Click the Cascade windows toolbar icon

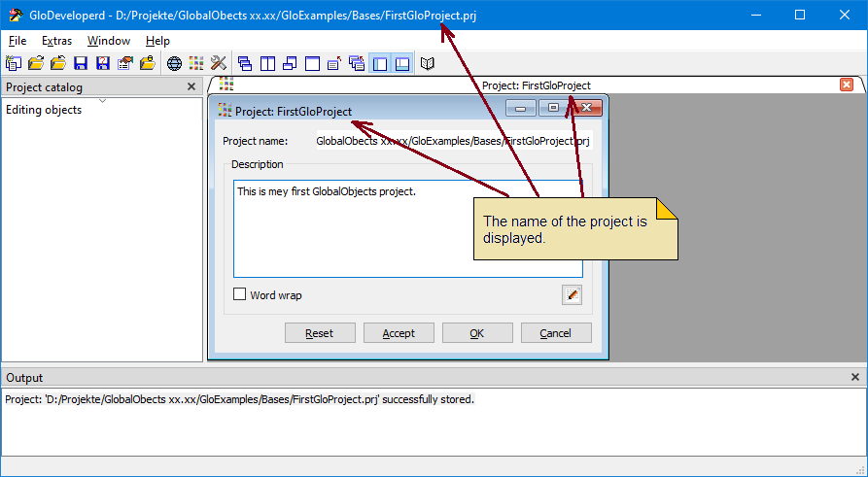click(x=245, y=63)
